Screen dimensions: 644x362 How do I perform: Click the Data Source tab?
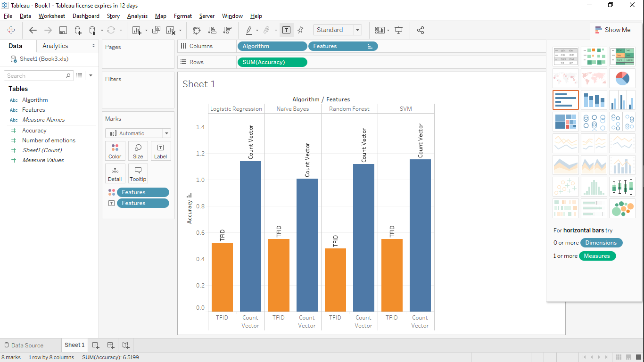27,345
